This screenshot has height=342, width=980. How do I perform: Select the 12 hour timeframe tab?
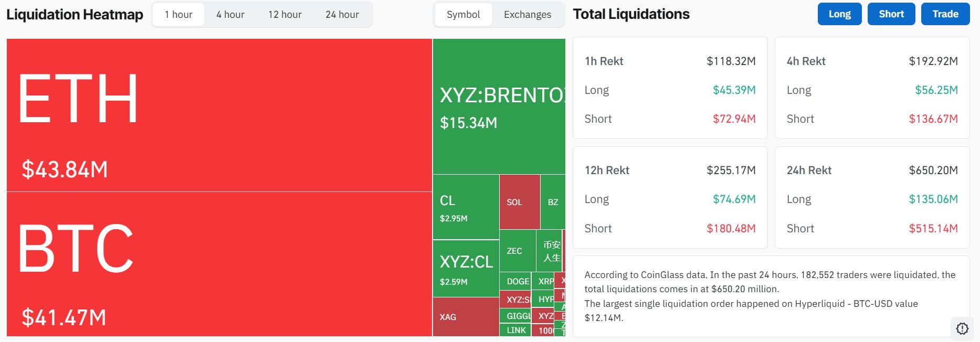tap(284, 14)
